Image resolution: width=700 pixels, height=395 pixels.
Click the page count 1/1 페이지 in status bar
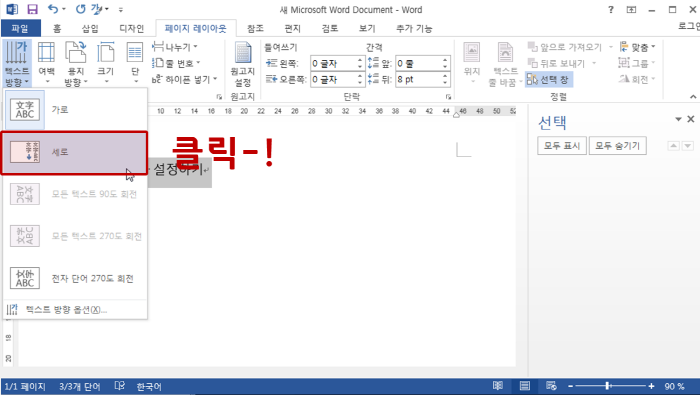pos(25,387)
